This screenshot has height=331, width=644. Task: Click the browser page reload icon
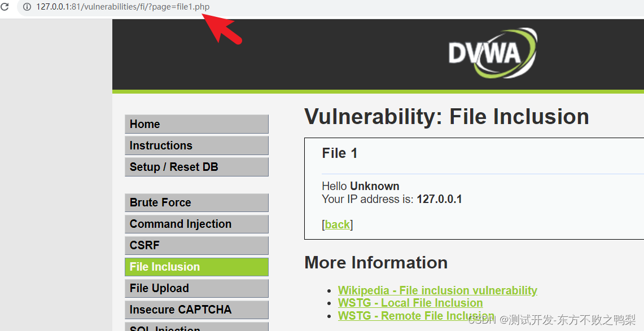[6, 8]
